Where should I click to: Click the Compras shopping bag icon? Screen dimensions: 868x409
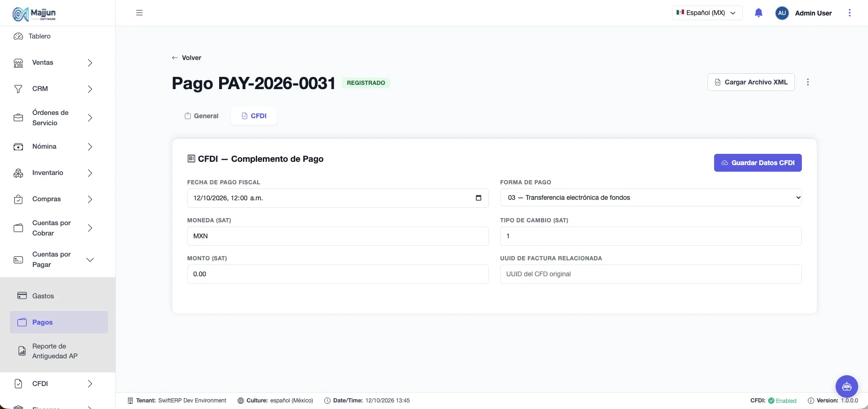(x=18, y=199)
